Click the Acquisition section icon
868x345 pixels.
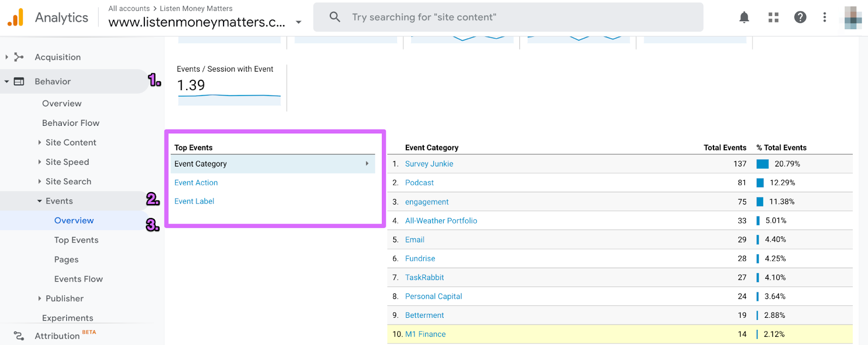point(19,57)
